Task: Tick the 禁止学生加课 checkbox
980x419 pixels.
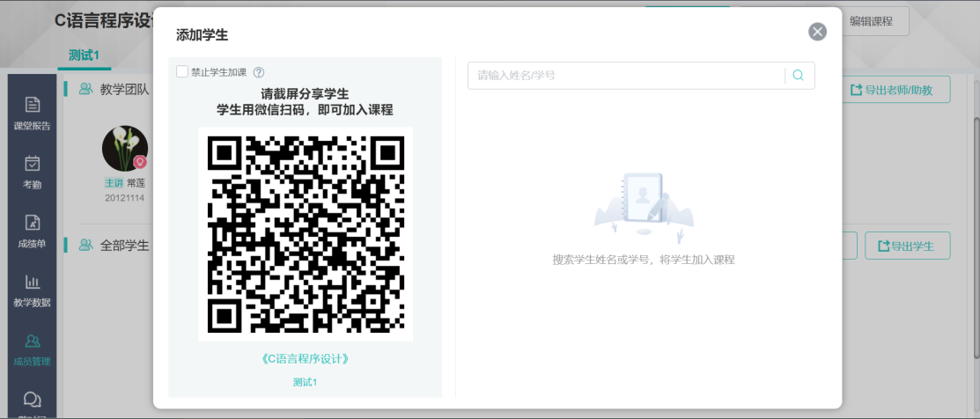Action: coord(182,72)
